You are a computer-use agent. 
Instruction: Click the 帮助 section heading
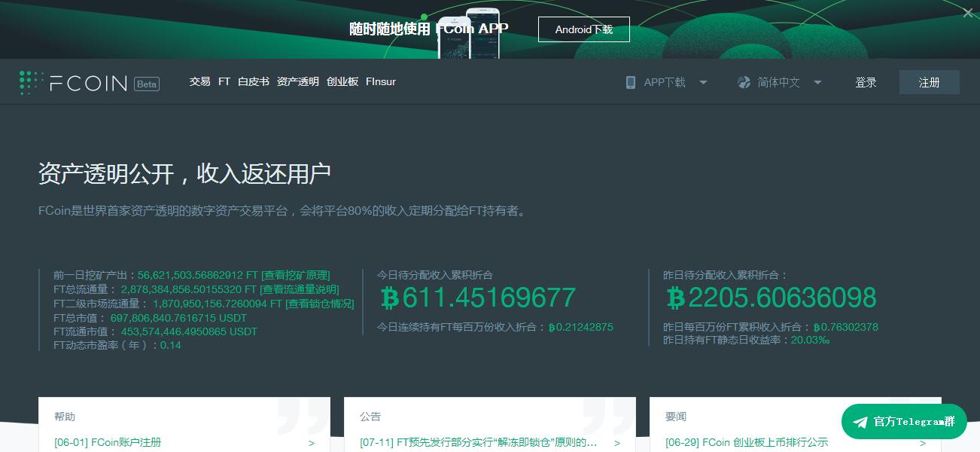(65, 417)
